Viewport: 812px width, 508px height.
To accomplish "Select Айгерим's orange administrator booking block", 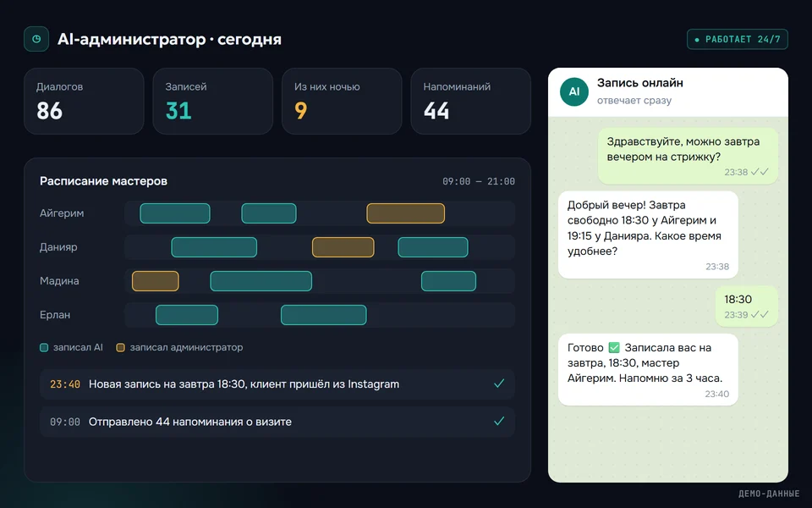I will pyautogui.click(x=405, y=213).
